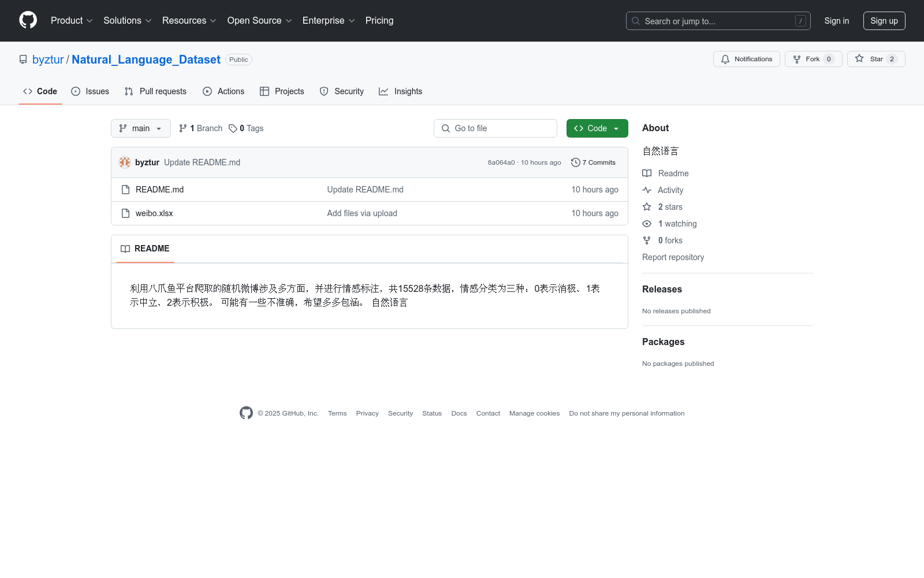Switch to the Code tab

click(40, 91)
